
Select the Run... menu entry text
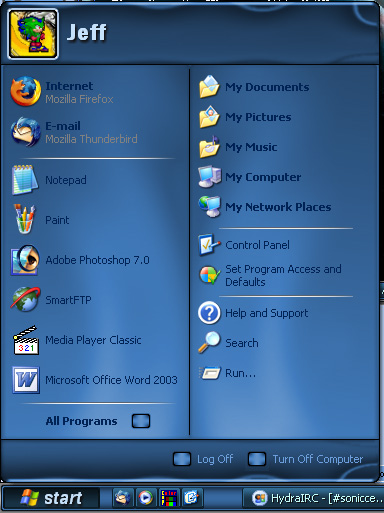click(240, 373)
